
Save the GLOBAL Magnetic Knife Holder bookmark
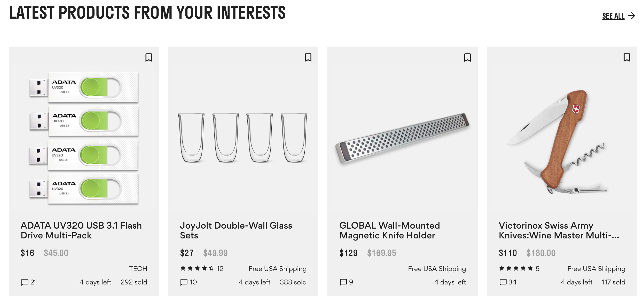tap(467, 57)
